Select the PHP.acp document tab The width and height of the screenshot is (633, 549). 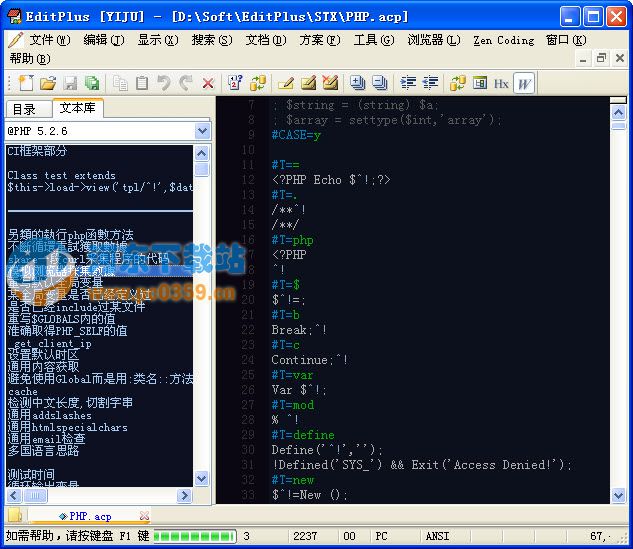tap(90, 516)
